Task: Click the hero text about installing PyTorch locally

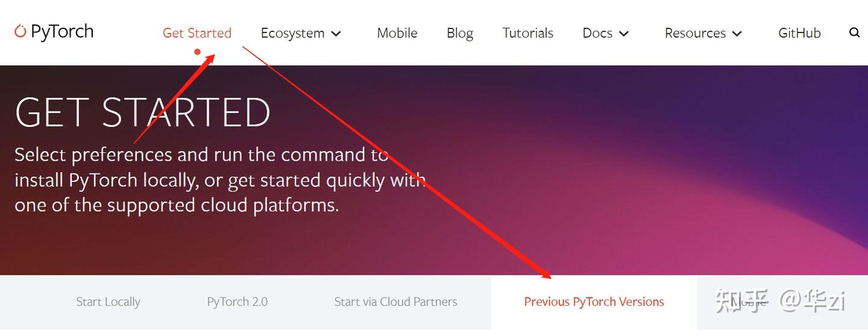Action: 220,180
